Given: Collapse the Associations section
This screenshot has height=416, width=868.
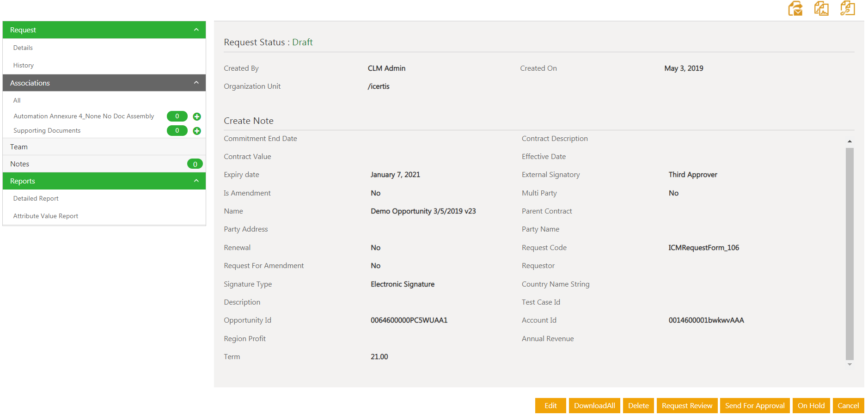Looking at the screenshot, I should pyautogui.click(x=196, y=83).
